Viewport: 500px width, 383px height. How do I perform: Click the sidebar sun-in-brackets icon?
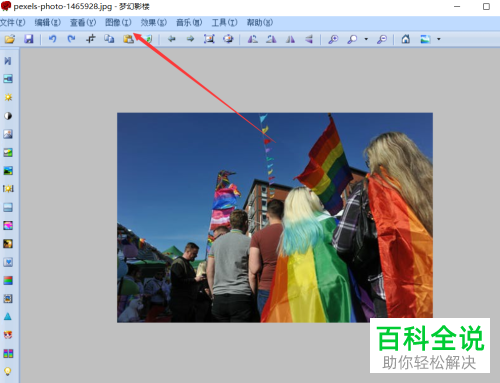pyautogui.click(x=8, y=189)
